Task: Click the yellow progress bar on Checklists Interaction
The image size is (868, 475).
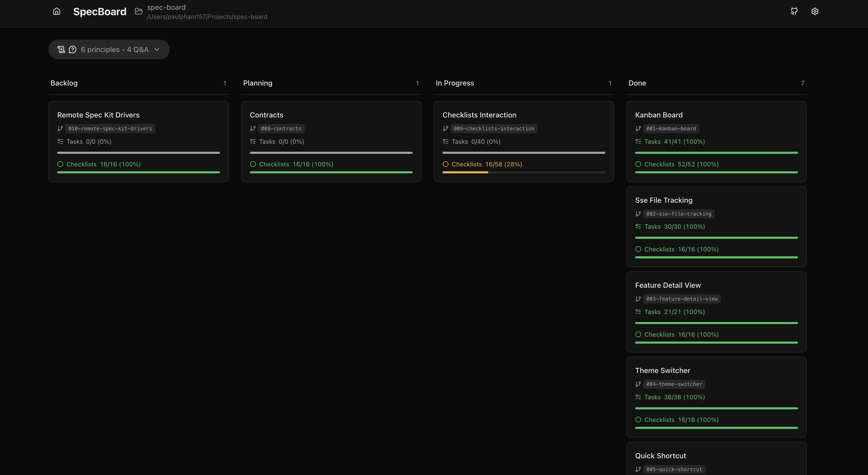Action: pyautogui.click(x=465, y=172)
